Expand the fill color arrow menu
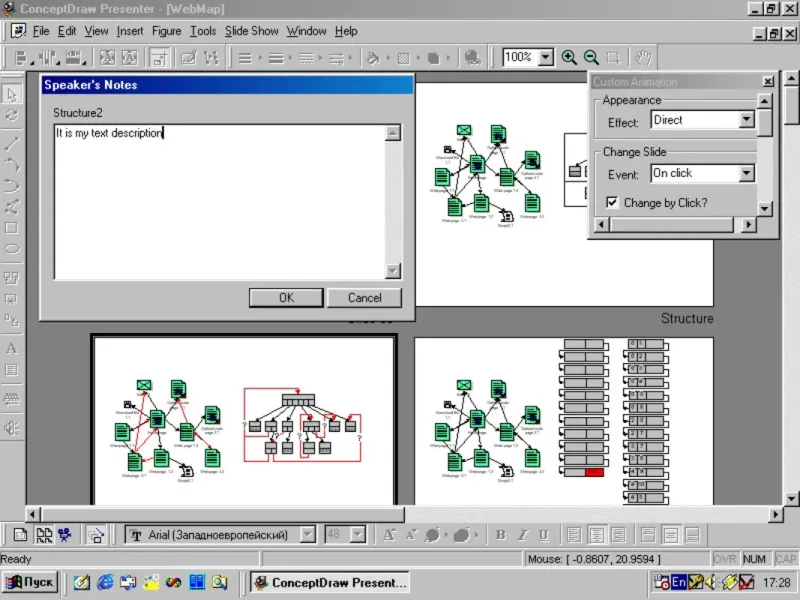Screen dimensions: 800x600 click(x=388, y=58)
